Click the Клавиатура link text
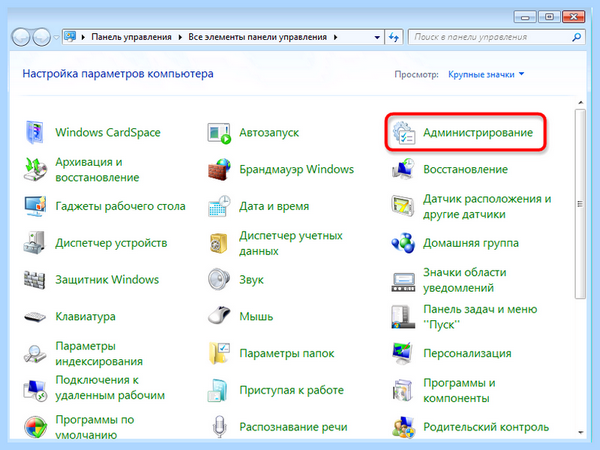This screenshot has height=450, width=600. [x=85, y=316]
